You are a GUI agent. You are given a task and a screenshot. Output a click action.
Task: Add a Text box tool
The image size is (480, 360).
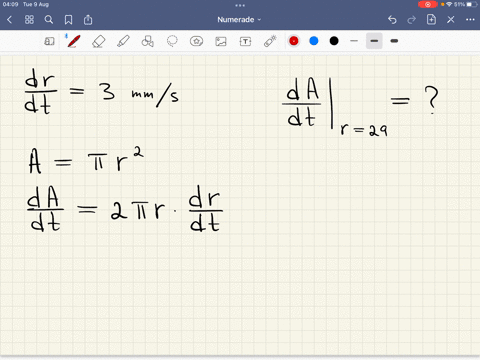[x=245, y=41]
